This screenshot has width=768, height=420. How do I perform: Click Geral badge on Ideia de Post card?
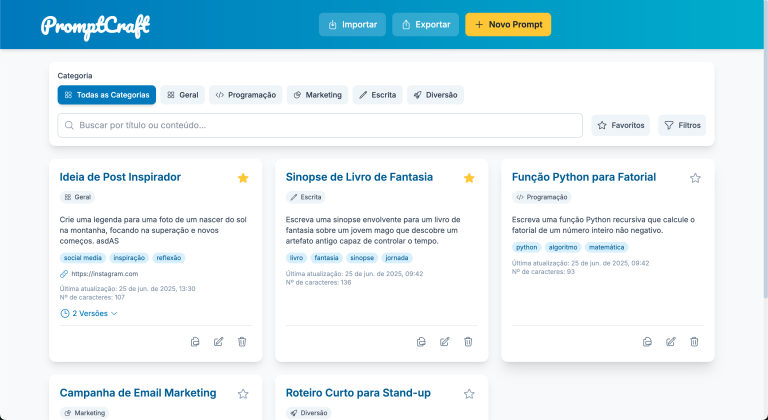(77, 197)
